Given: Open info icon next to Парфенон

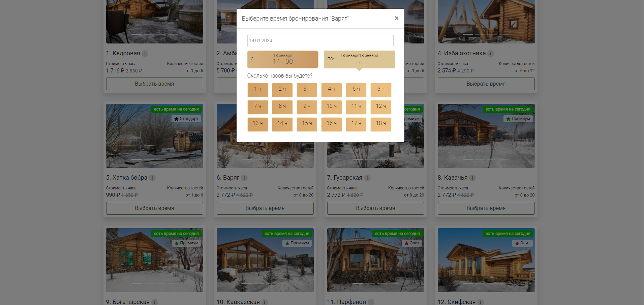Looking at the screenshot, I should [371, 302].
